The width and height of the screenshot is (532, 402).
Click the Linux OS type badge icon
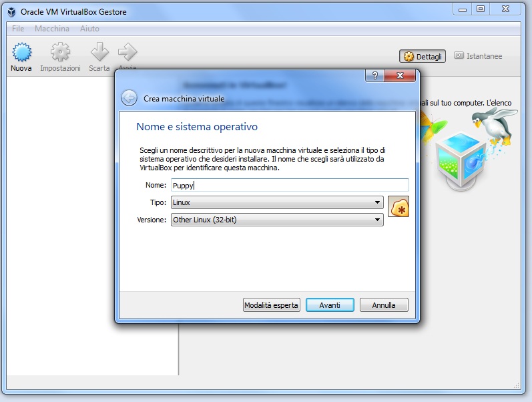click(398, 208)
